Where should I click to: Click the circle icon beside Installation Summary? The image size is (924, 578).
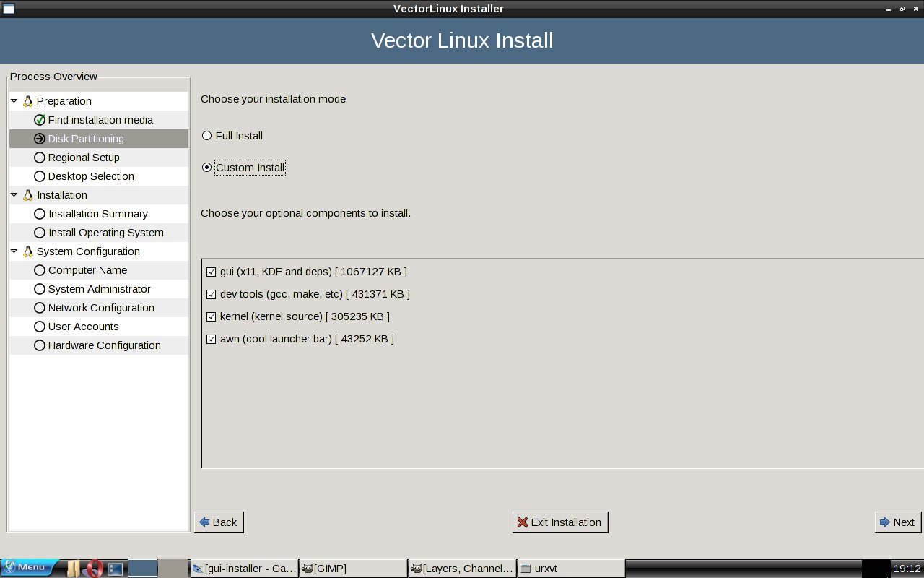[x=40, y=214]
